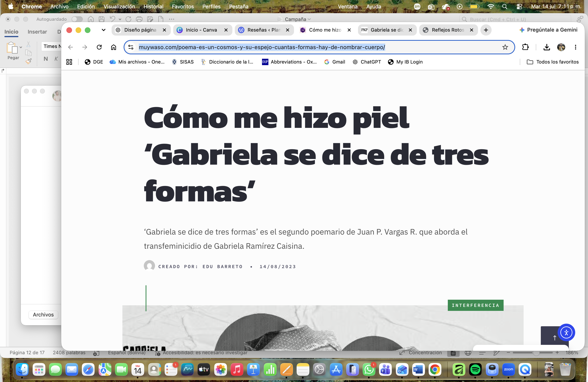Switch to the Reflejos Rotos tab

448,30
